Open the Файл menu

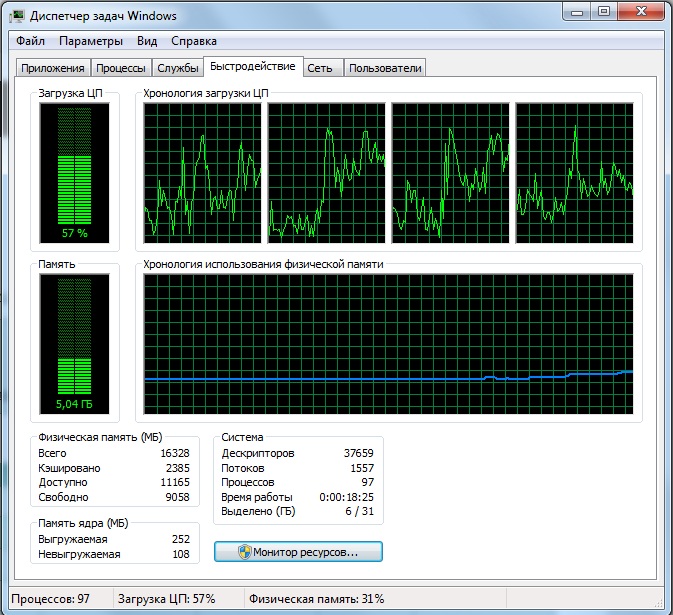(x=30, y=42)
